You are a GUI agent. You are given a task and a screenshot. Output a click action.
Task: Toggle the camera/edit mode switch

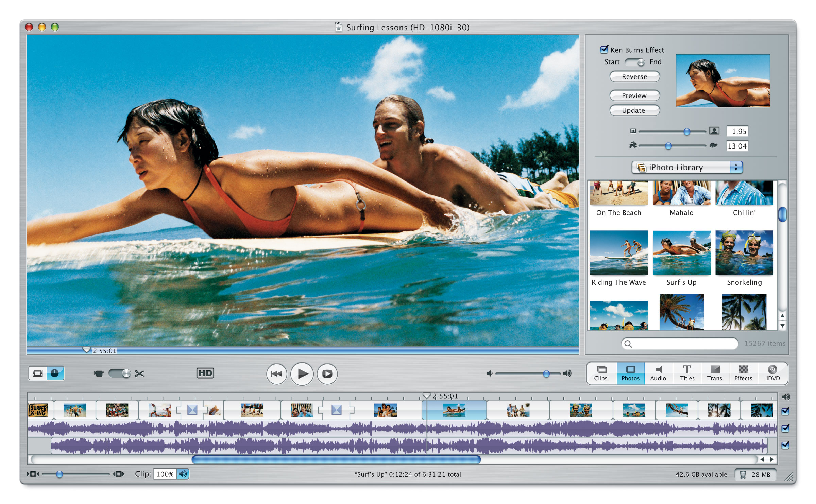pos(119,373)
